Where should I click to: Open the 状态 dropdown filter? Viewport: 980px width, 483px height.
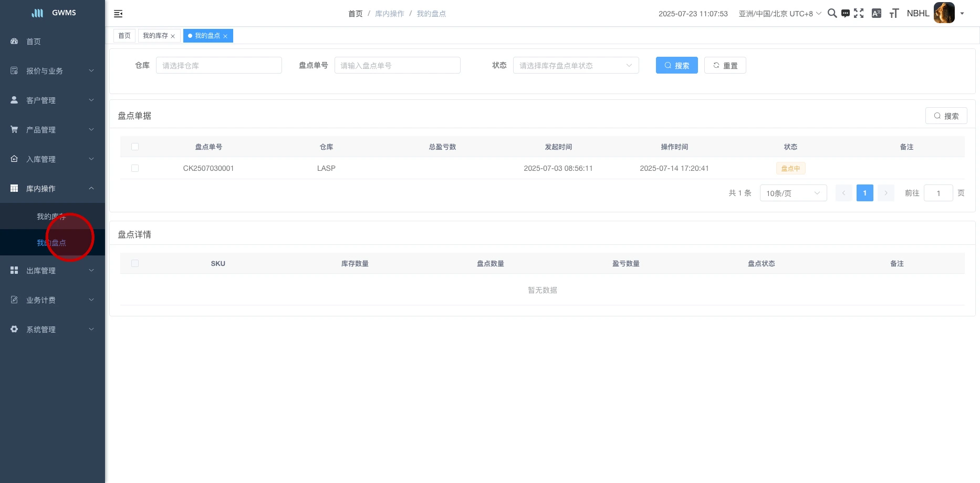(x=576, y=66)
